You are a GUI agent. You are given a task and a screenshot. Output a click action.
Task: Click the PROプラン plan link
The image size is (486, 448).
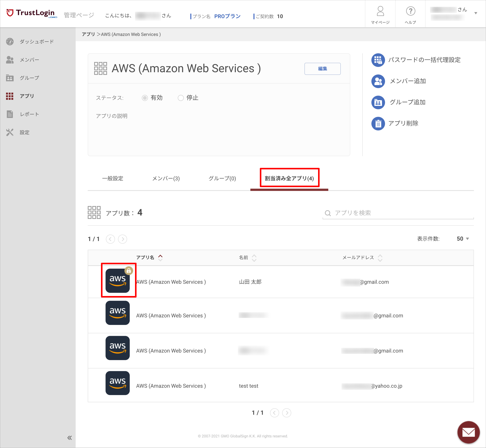[x=227, y=16]
